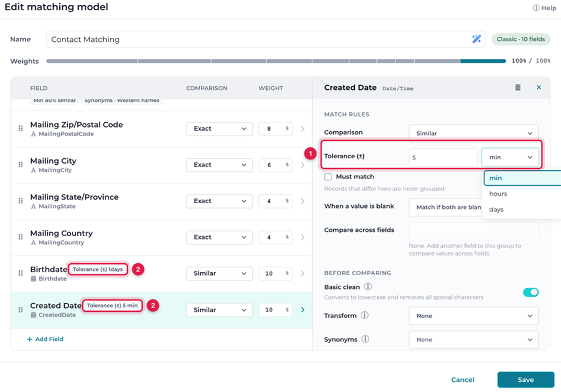Viewport: 561px width, 392px height.
Task: Click the Basic clean info icon
Action: (368, 287)
